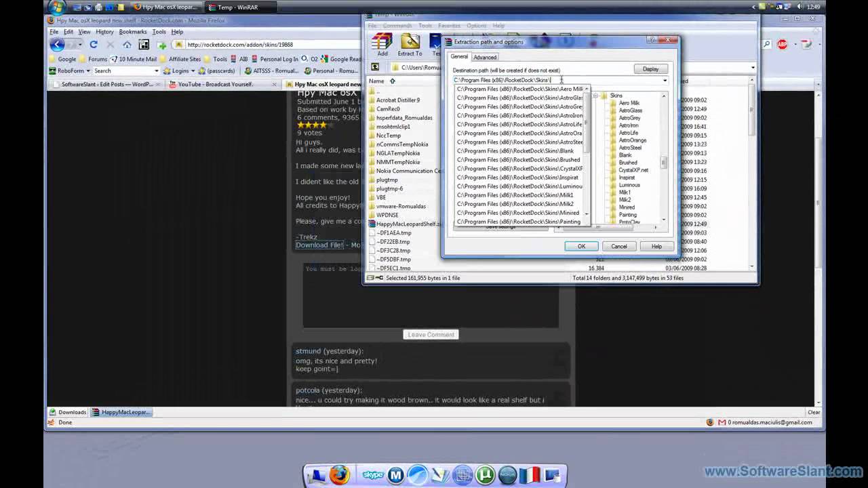
Task: Click Leave Comment button on webpage
Action: coord(431,334)
